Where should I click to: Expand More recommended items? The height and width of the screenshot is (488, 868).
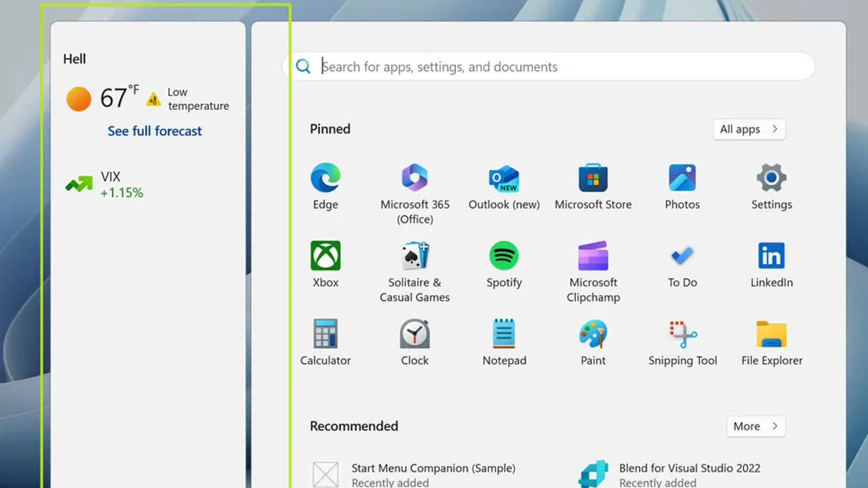click(756, 426)
